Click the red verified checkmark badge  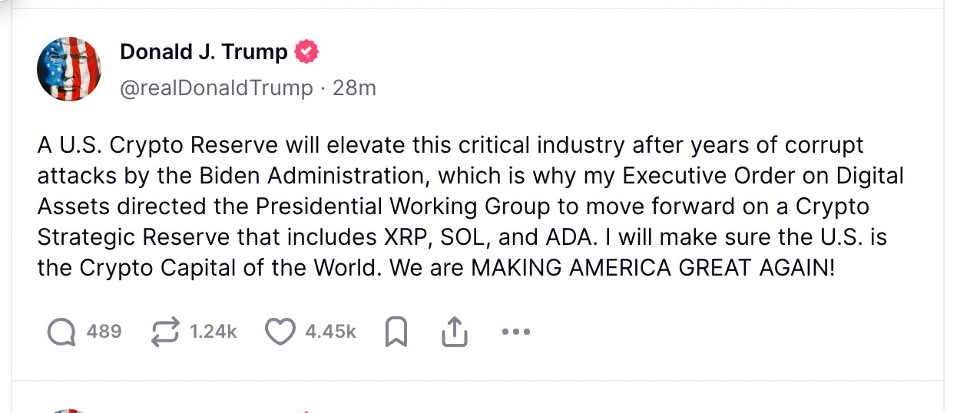click(306, 52)
